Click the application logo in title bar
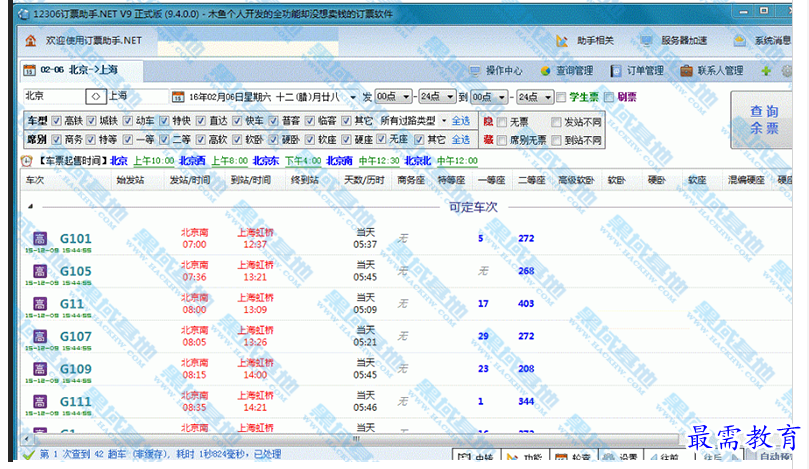The width and height of the screenshot is (809, 469). [x=24, y=14]
